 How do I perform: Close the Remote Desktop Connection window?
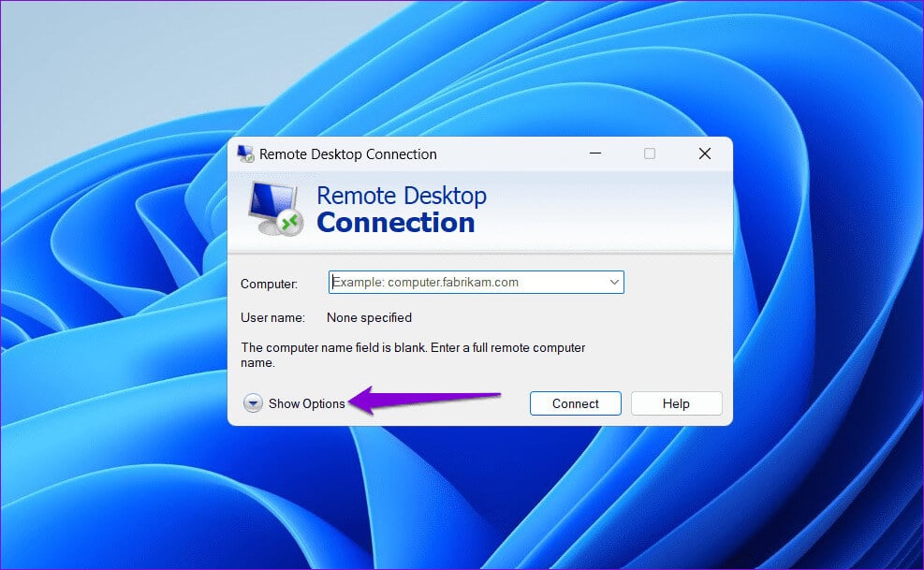704,153
